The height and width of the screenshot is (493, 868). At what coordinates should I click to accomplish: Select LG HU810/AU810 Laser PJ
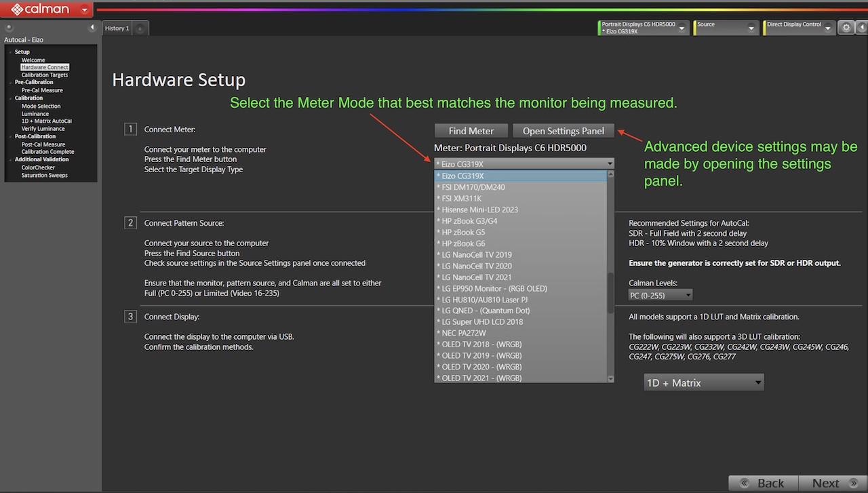521,299
